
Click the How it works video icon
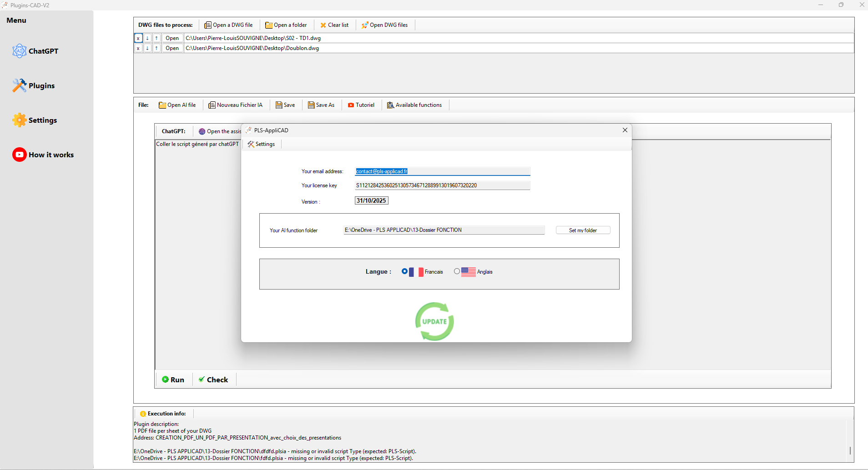point(20,155)
